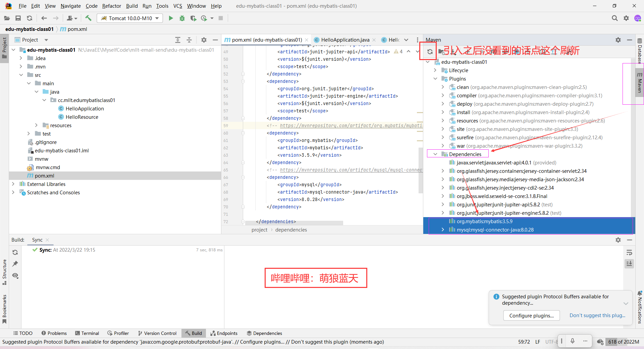Click memory indicator 618 of 2022M
The image size is (644, 349).
(624, 342)
